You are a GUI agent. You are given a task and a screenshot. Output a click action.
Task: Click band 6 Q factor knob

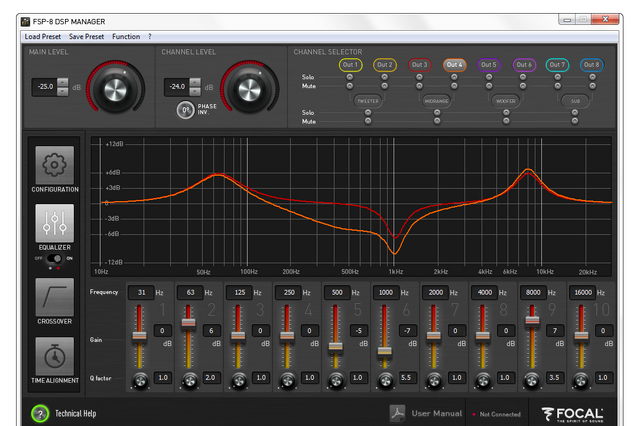[385, 380]
